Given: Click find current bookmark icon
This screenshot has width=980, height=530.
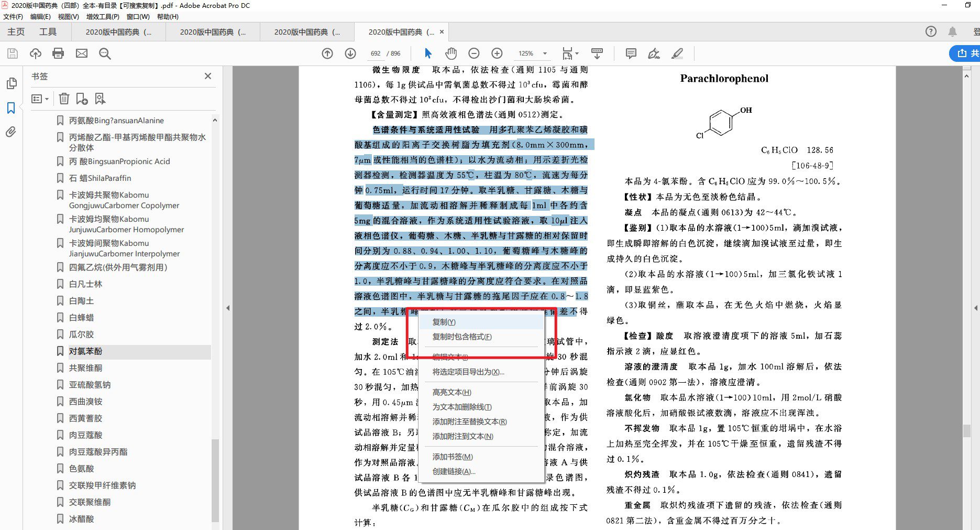Looking at the screenshot, I should [100, 99].
